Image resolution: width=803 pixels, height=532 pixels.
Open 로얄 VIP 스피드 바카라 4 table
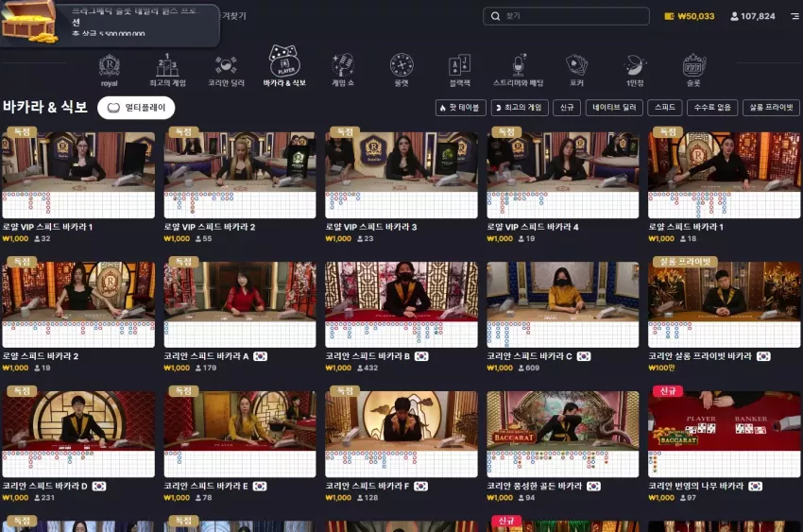click(562, 175)
